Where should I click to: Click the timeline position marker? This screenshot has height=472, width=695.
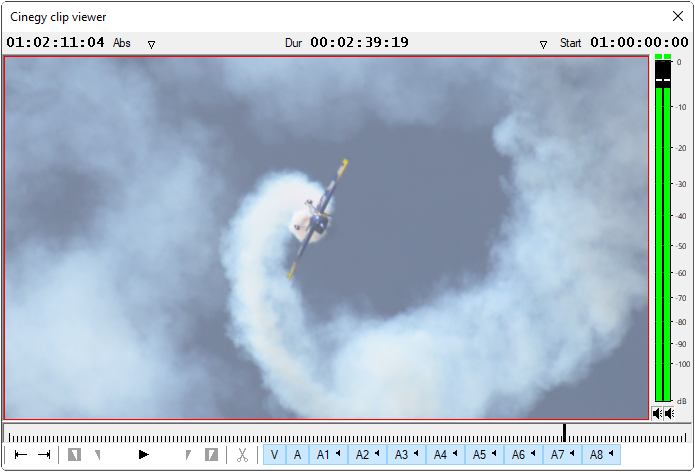tap(564, 432)
